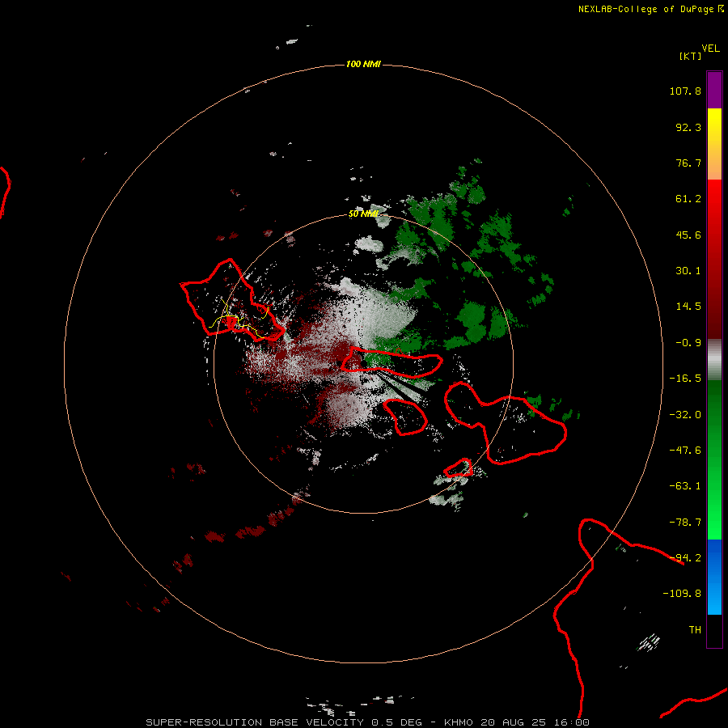
Task: Click the KHMO station identifier in the caption
Action: click(x=459, y=722)
